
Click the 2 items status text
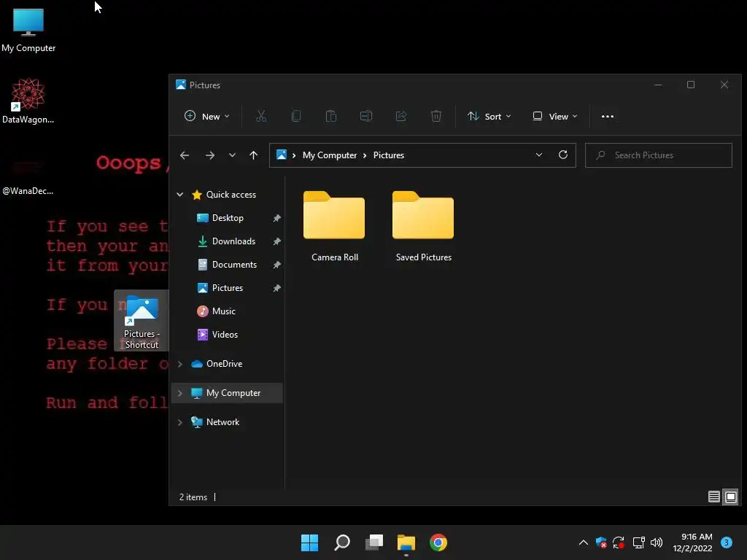point(193,497)
